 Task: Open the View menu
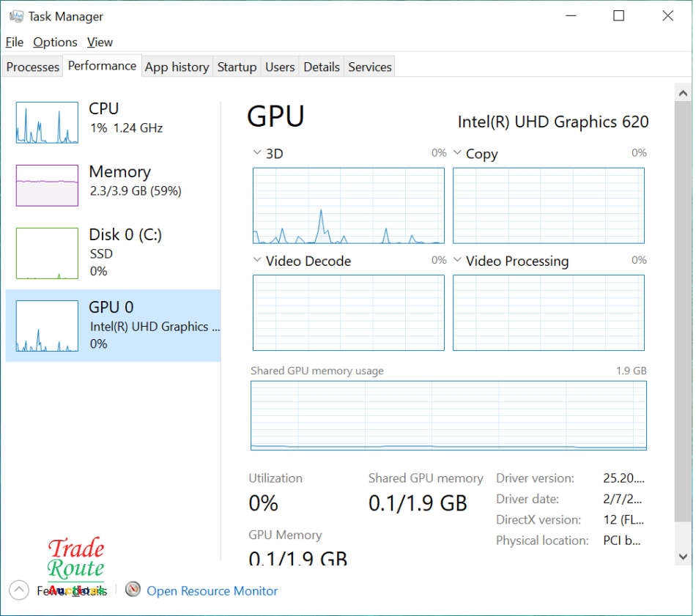click(x=100, y=42)
